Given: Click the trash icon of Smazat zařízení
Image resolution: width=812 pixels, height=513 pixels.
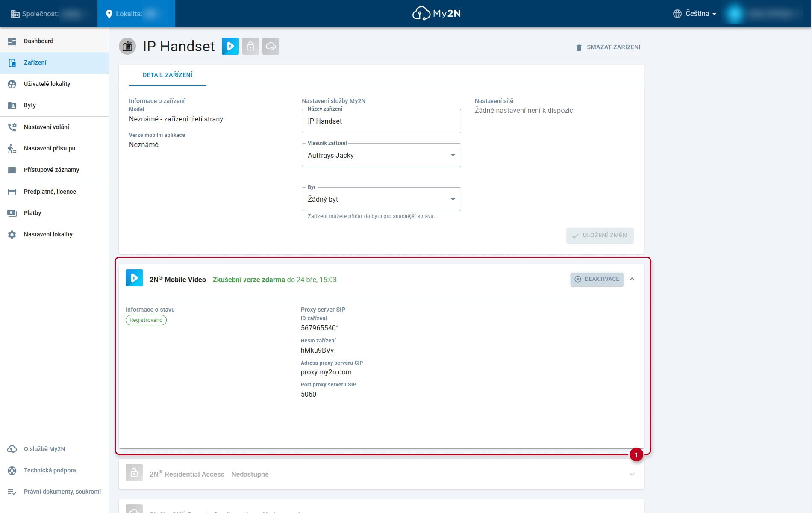Looking at the screenshot, I should point(579,47).
